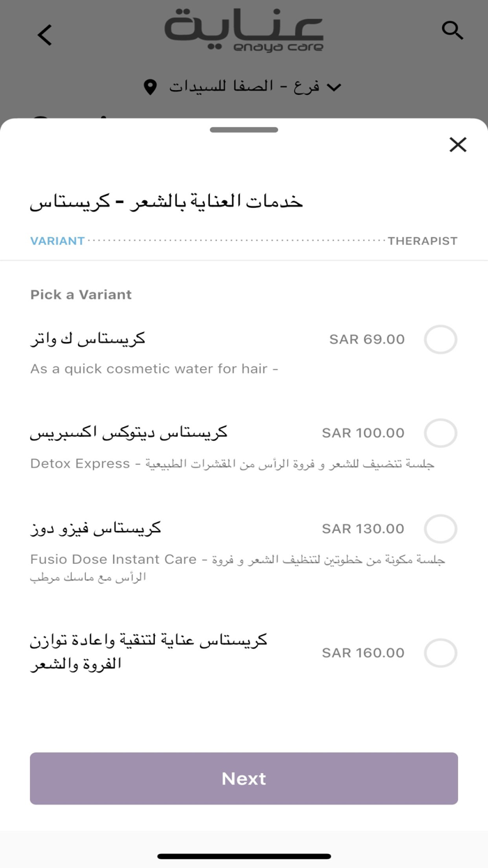Select the Detox Express variant
Viewport: 488px width, 868px height.
coord(440,433)
